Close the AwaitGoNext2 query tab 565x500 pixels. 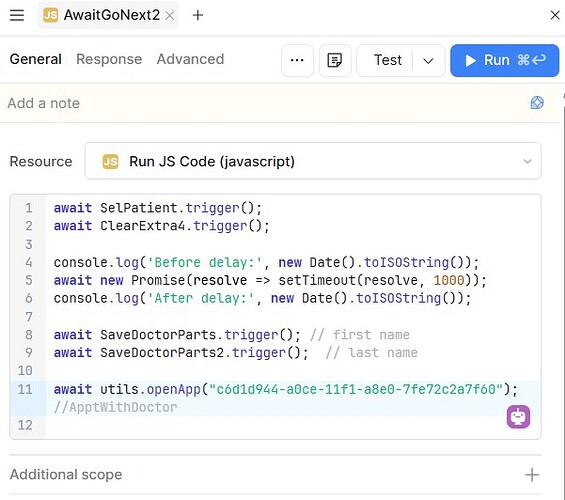pyautogui.click(x=170, y=15)
